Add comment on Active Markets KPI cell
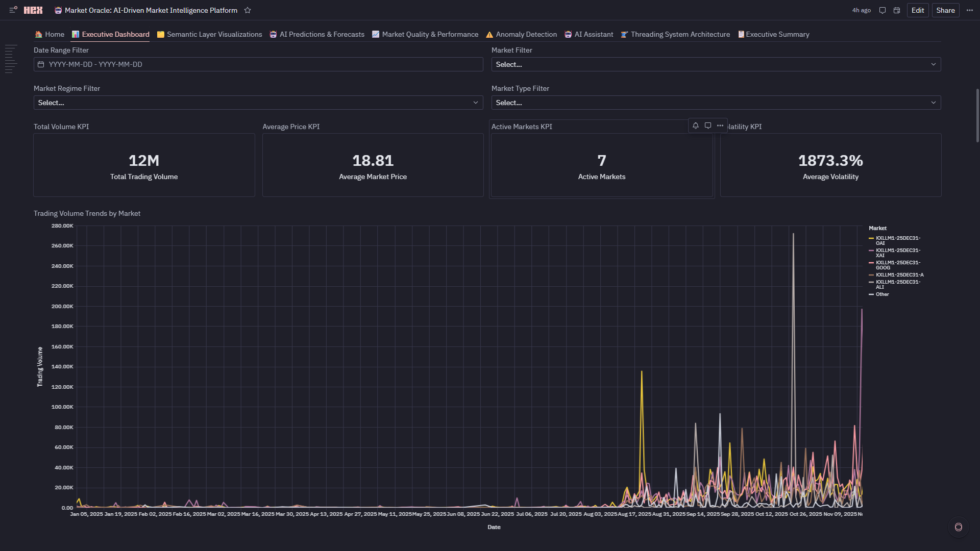Viewport: 980px width, 551px height. click(708, 126)
